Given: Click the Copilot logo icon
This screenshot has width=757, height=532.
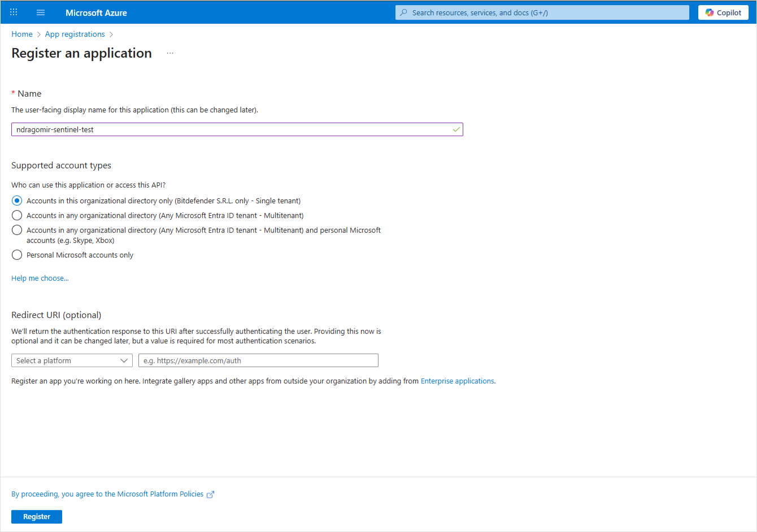Looking at the screenshot, I should pos(710,12).
